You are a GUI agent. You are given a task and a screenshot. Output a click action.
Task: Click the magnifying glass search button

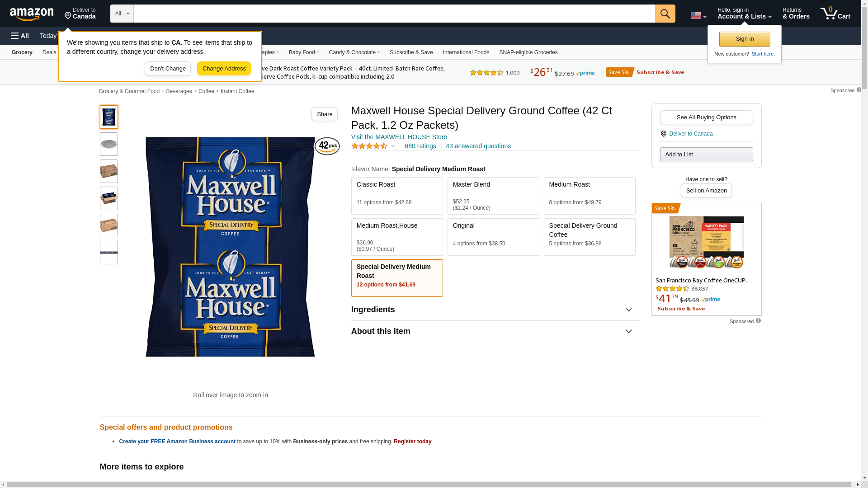665,14
